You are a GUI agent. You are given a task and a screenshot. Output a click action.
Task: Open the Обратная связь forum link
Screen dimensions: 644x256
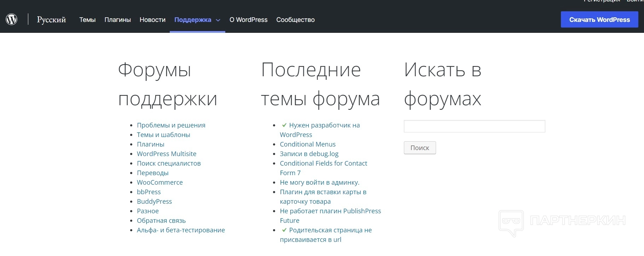pyautogui.click(x=161, y=220)
